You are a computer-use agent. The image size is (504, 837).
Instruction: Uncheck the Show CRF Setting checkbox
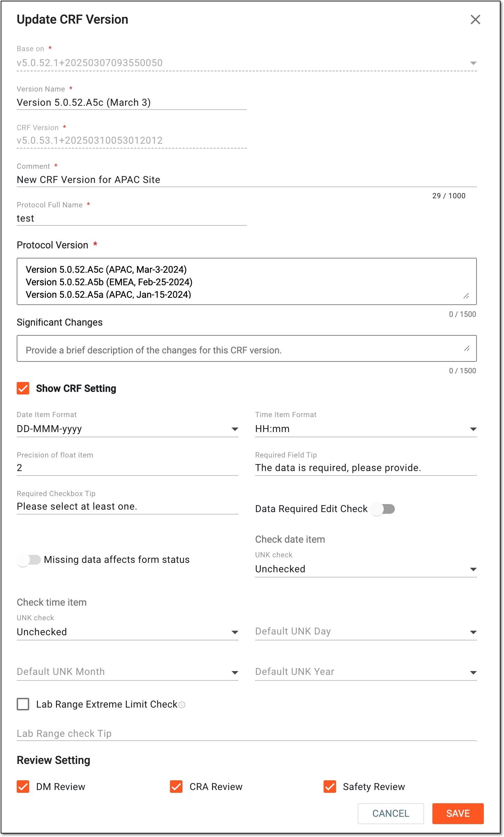point(23,388)
